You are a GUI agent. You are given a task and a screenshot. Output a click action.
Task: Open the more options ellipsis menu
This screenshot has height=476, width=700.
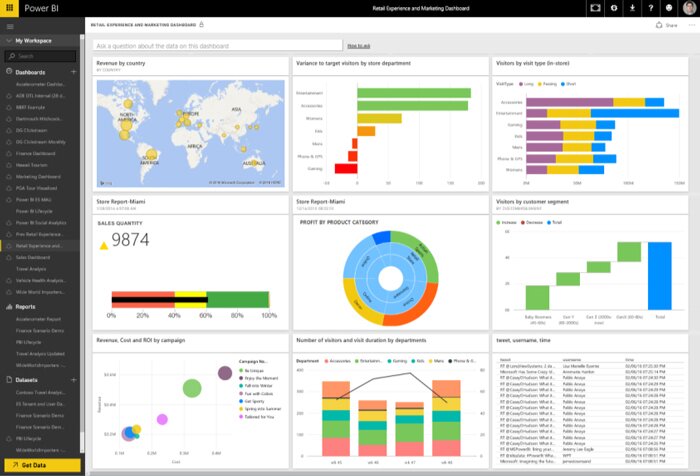point(688,24)
